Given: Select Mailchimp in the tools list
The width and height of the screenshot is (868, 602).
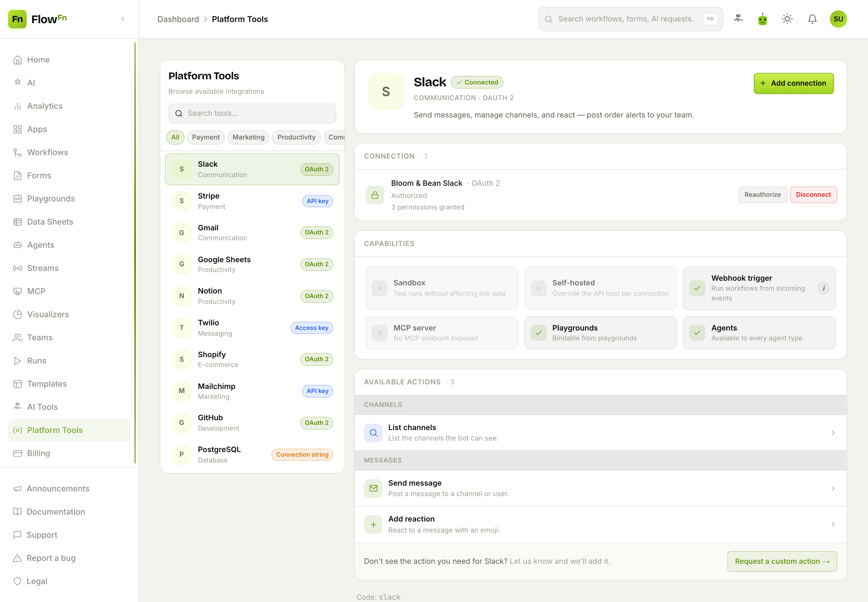Looking at the screenshot, I should 252,391.
